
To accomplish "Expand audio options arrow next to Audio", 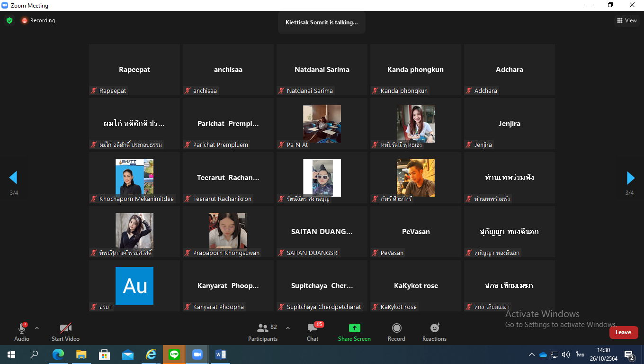I will pos(37,328).
